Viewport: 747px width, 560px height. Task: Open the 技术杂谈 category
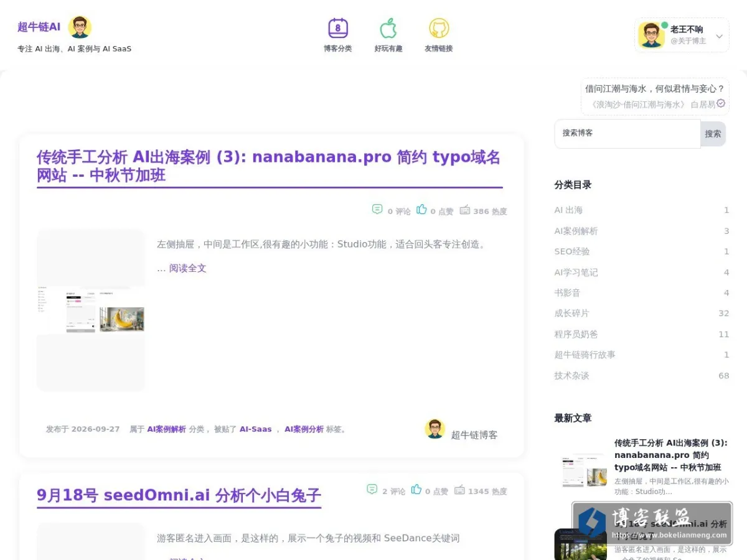point(572,376)
